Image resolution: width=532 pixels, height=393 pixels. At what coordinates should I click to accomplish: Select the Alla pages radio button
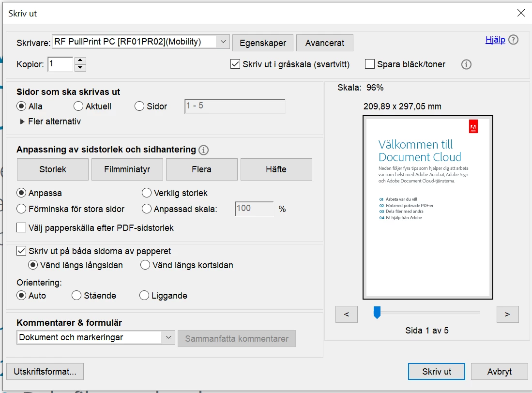pyautogui.click(x=21, y=106)
